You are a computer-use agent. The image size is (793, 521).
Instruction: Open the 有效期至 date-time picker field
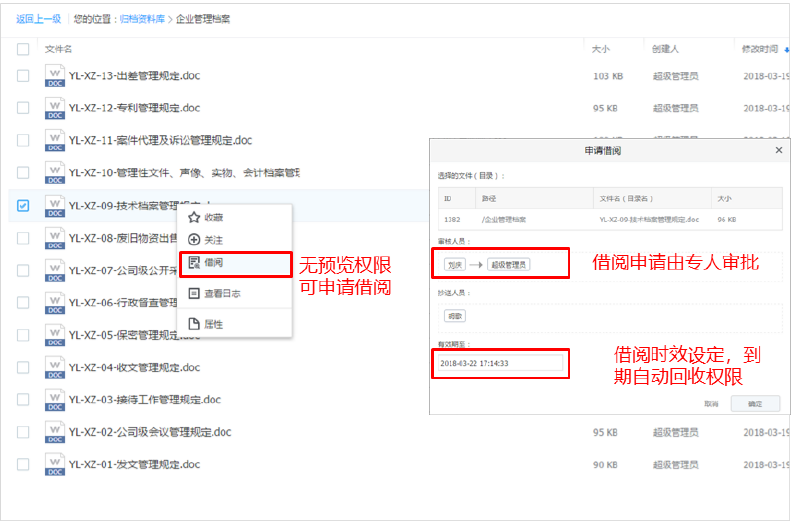(x=500, y=363)
